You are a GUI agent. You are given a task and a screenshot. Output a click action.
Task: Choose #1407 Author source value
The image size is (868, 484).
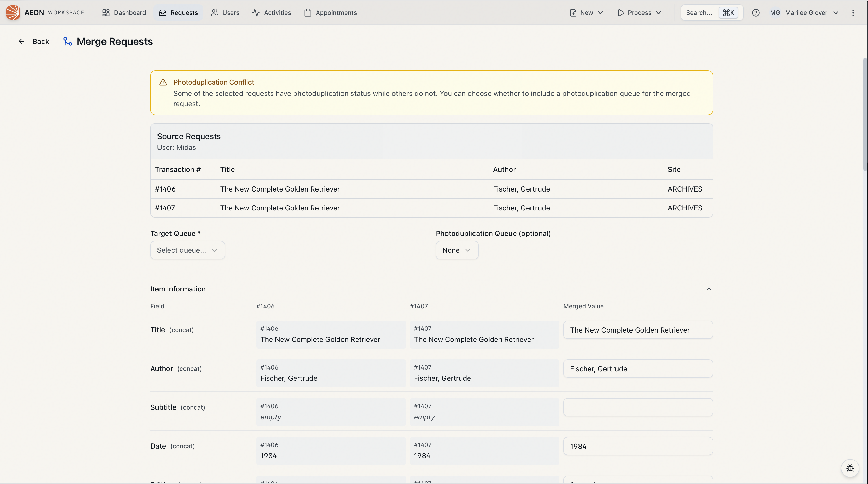tap(484, 373)
